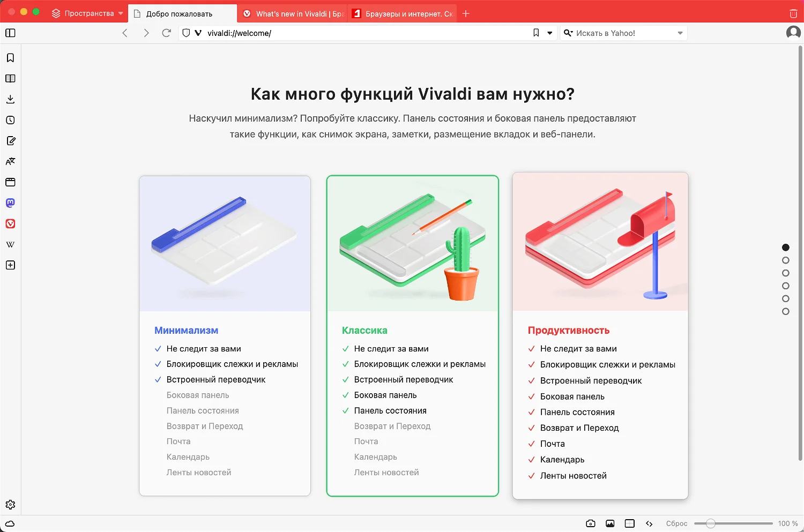Choose the Минимализм layout card
Screen dimensions: 804x532
(x=225, y=336)
